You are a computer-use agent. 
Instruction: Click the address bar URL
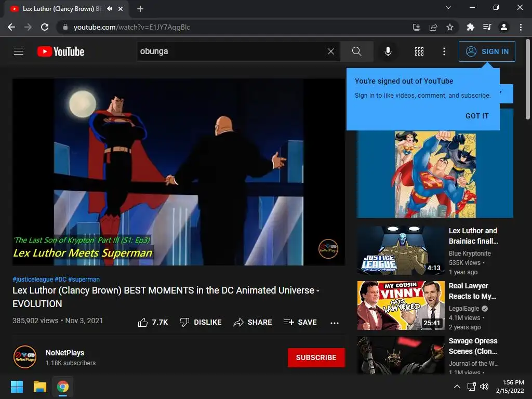(131, 27)
